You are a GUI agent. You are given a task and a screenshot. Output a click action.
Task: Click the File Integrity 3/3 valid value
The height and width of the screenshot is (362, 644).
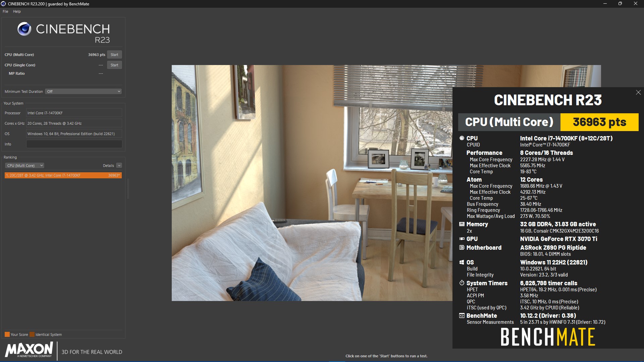coord(544,275)
